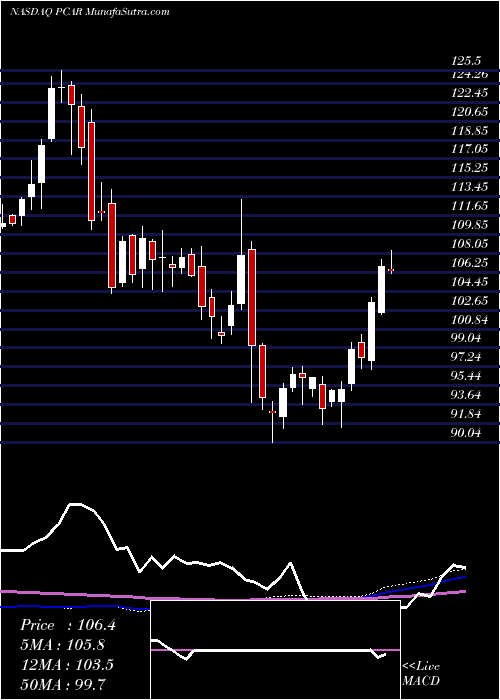Select the 91.84 price axis label
Screen dimensions: 500x700
pos(467,414)
